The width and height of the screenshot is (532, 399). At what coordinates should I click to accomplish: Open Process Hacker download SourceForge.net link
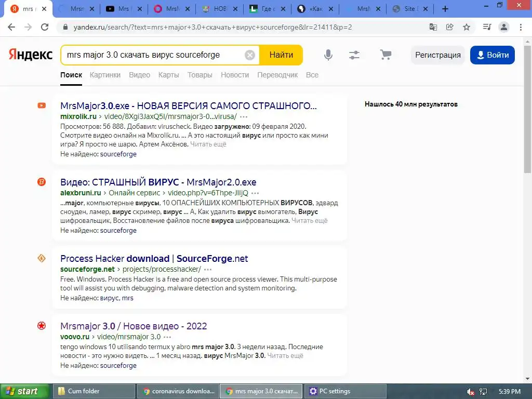click(x=154, y=259)
